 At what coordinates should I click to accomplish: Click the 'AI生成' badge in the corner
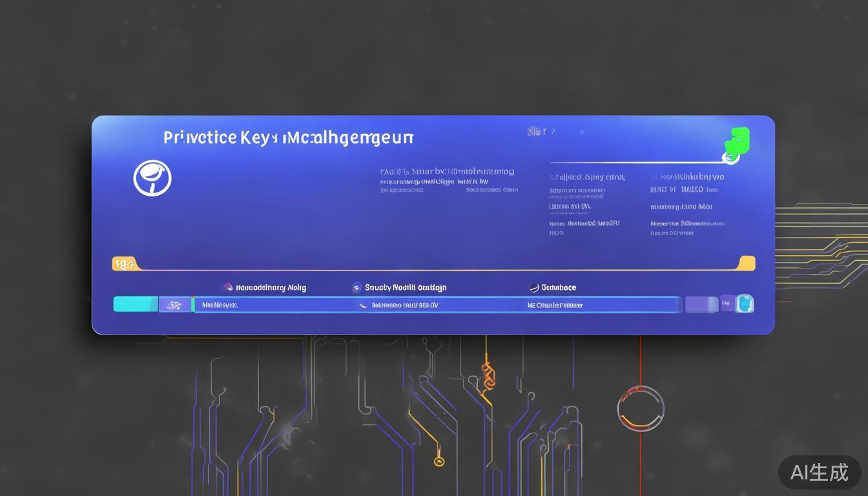(820, 472)
